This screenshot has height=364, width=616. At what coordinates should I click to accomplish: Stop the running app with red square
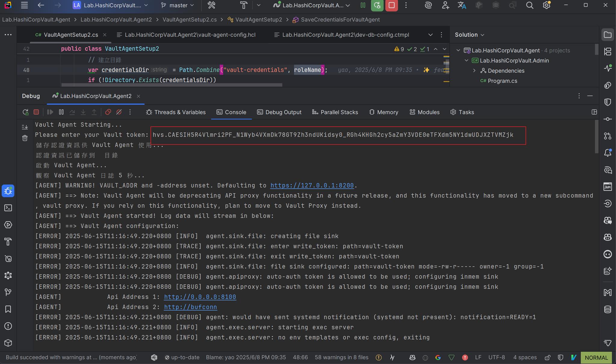[392, 5]
